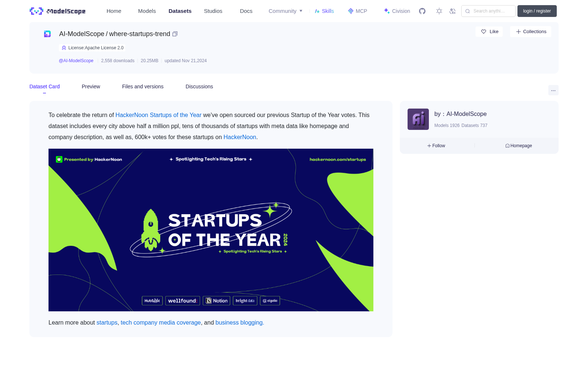The width and height of the screenshot is (588, 368).
Task: Click the MCP diamond icon
Action: [351, 11]
